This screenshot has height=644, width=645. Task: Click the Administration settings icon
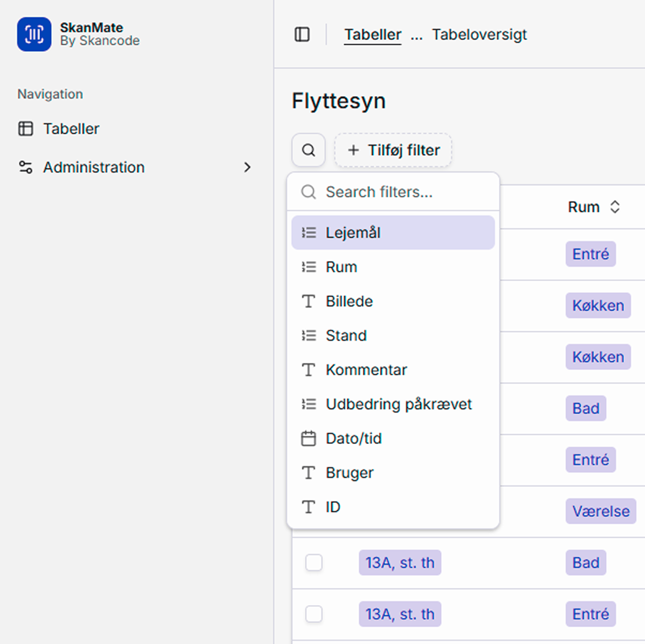(25, 167)
